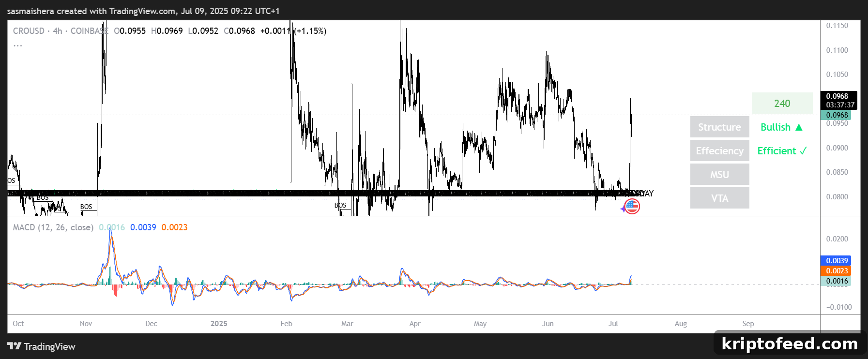The height and width of the screenshot is (359, 868).
Task: Click the TradingView logo at bottom left
Action: click(x=42, y=346)
